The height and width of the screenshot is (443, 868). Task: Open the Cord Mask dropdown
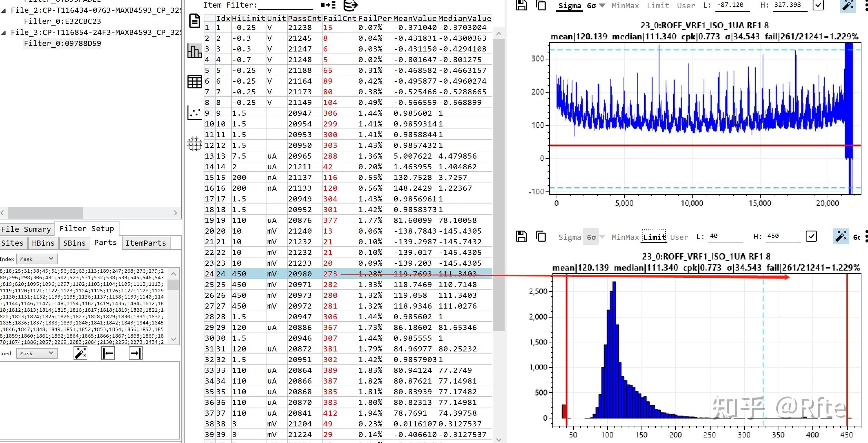click(x=37, y=353)
